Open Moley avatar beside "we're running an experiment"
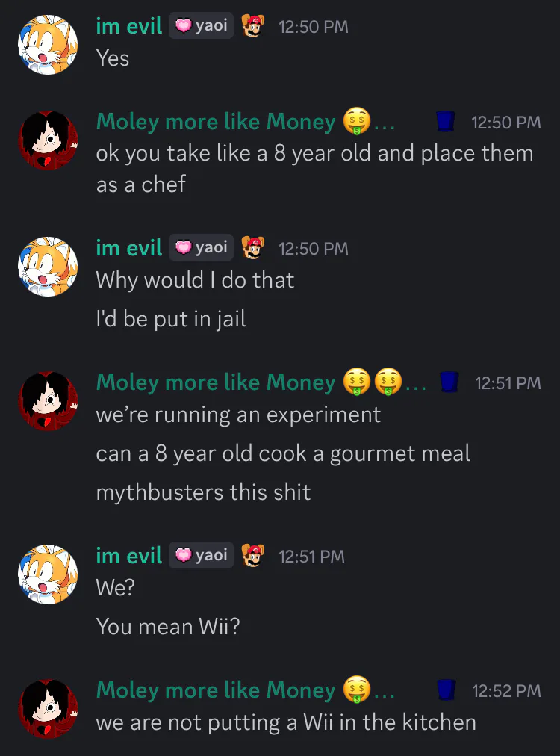 48,400
